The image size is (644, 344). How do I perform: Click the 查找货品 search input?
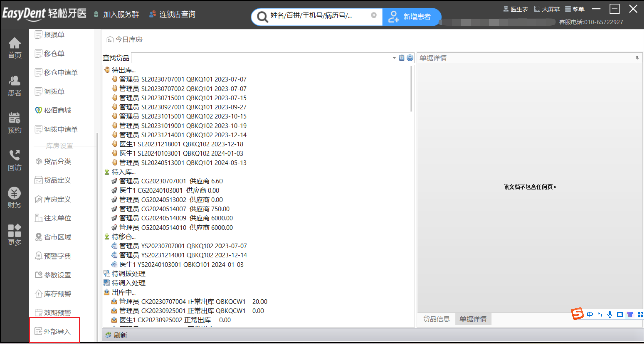pyautogui.click(x=261, y=58)
